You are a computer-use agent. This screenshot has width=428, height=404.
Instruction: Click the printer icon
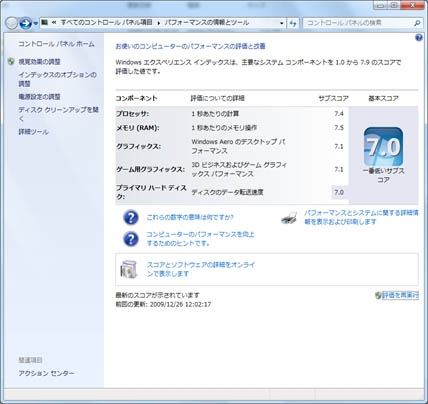pos(289,217)
